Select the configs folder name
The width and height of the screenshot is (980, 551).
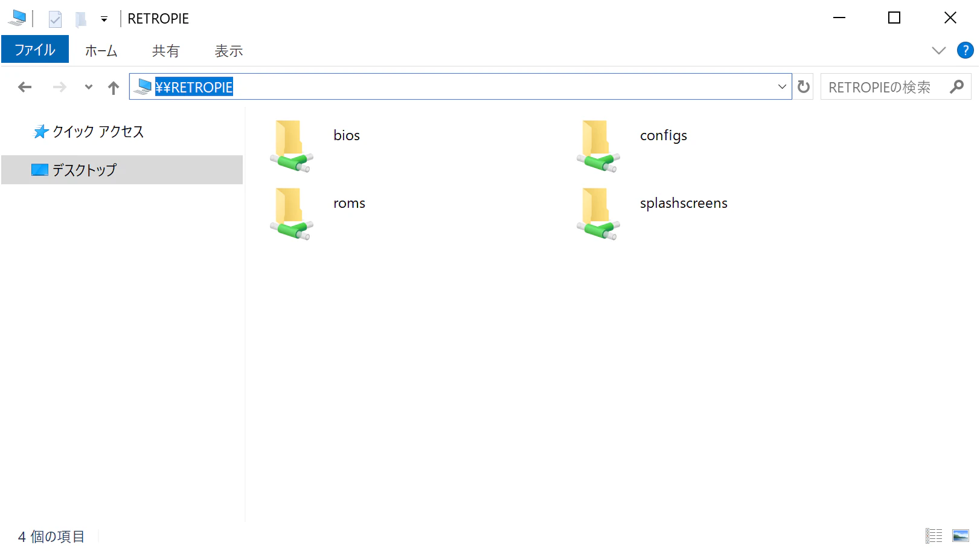pos(664,136)
